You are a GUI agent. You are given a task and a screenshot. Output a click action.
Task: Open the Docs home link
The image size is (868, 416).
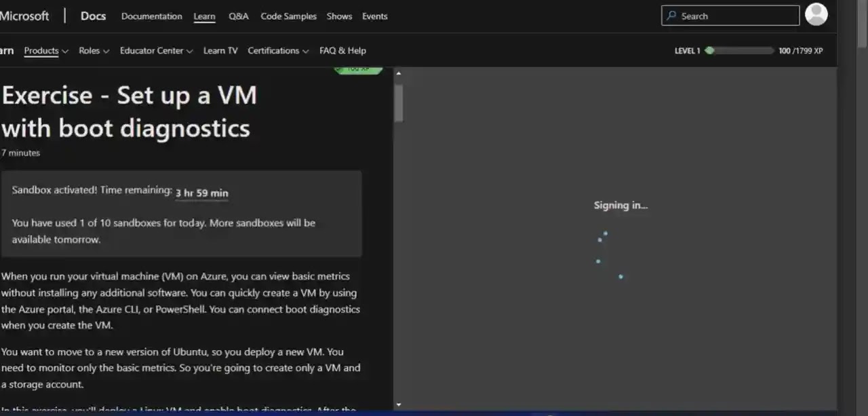click(93, 16)
